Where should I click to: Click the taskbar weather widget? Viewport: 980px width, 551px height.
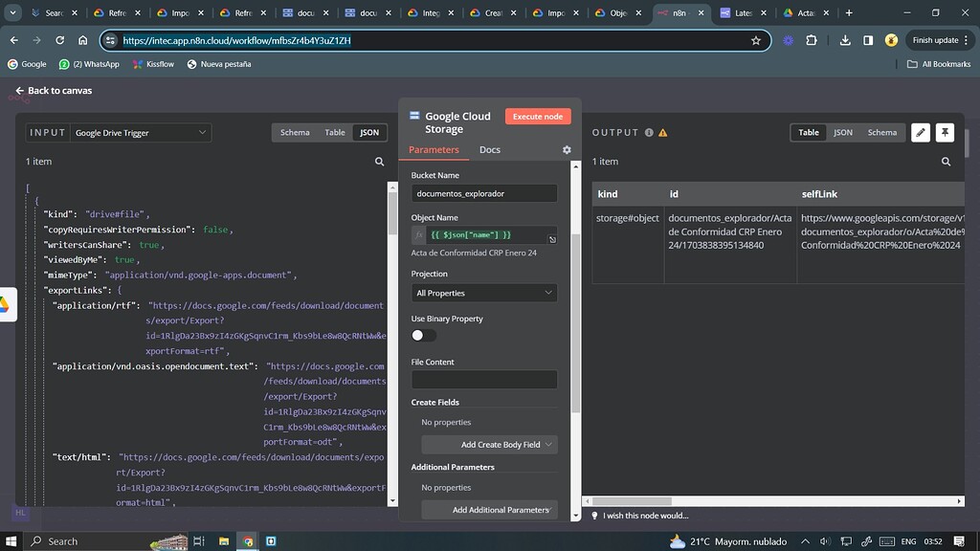(x=727, y=541)
